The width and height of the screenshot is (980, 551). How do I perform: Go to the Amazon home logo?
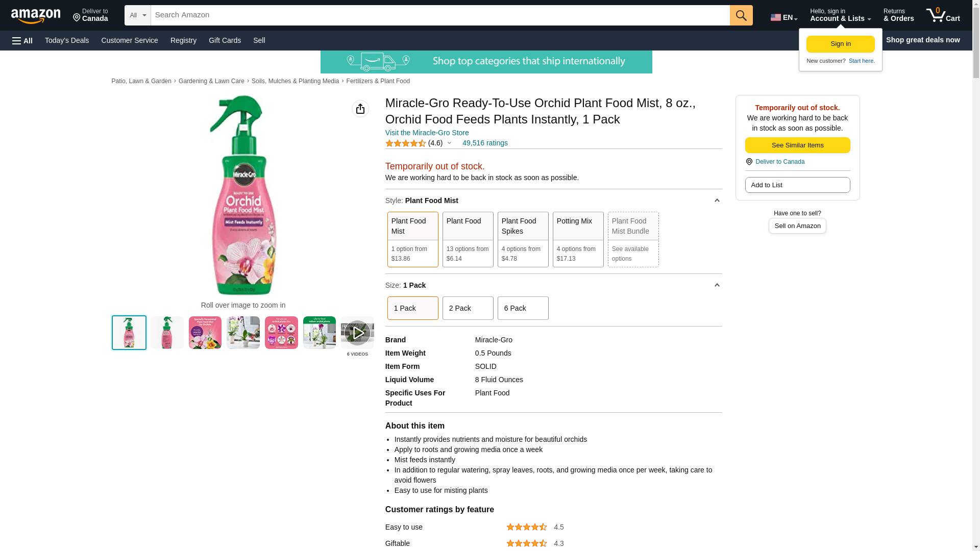(36, 16)
